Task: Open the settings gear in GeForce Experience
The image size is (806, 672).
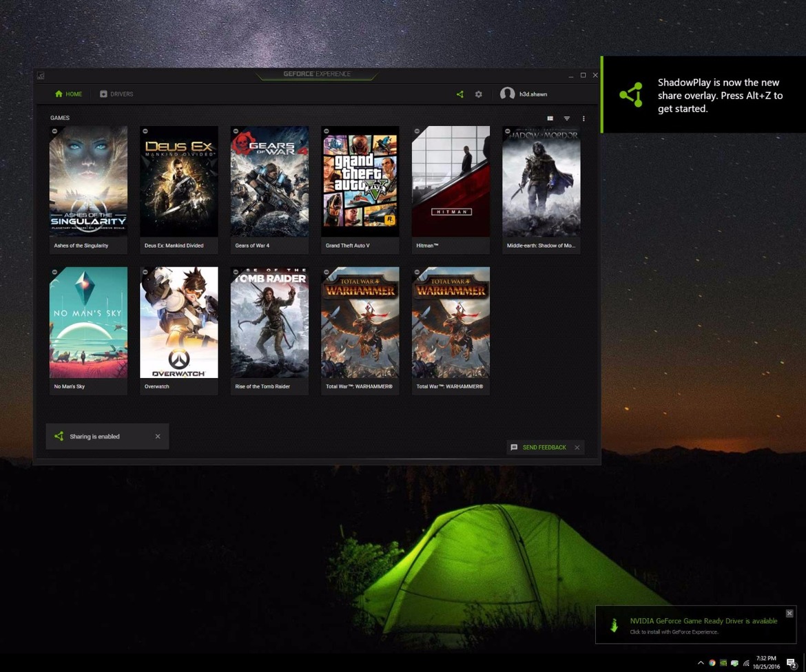Action: tap(479, 94)
